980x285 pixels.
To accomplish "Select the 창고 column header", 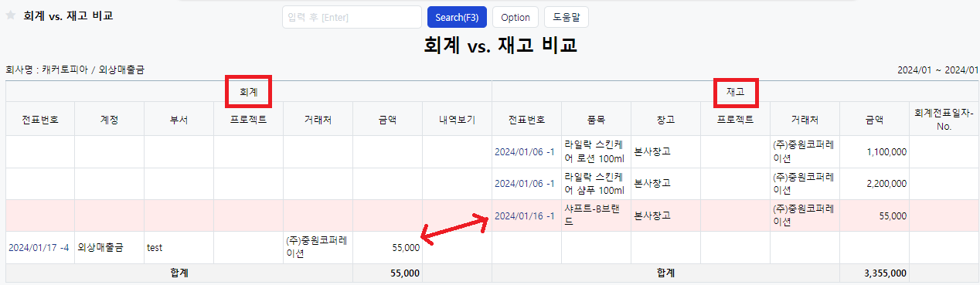I will pyautogui.click(x=665, y=120).
